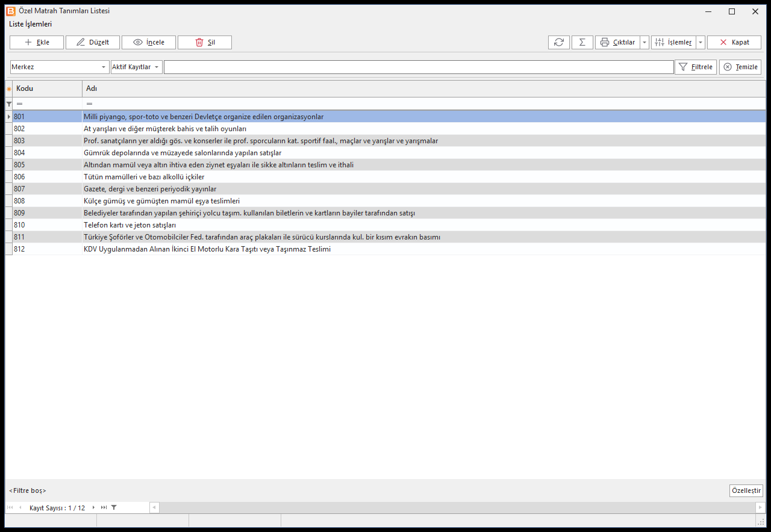
Task: Click the horizontal scrollbar left arrow
Action: (x=154, y=508)
